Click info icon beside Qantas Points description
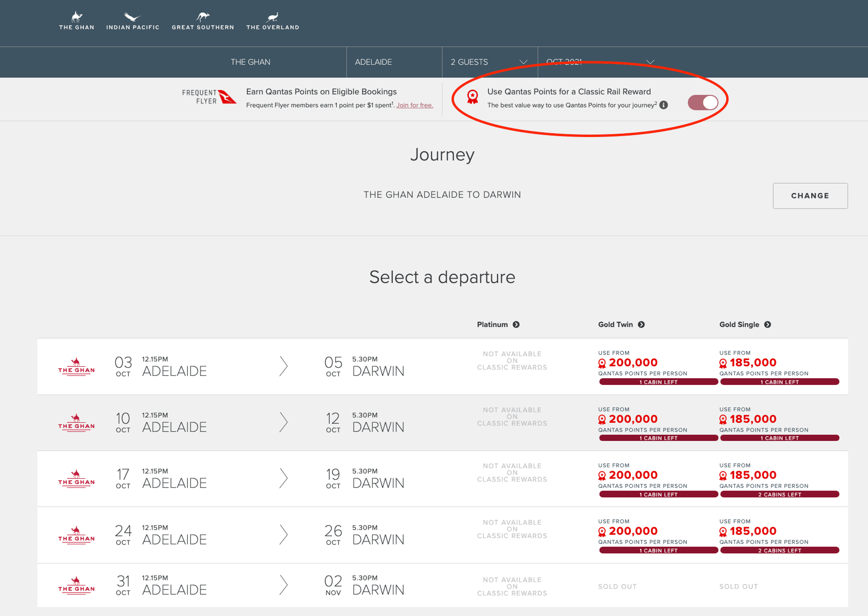The height and width of the screenshot is (616, 868). tap(663, 105)
